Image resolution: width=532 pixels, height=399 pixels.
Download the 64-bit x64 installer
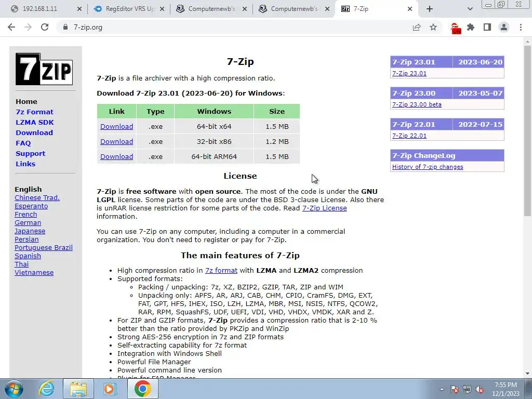click(116, 127)
